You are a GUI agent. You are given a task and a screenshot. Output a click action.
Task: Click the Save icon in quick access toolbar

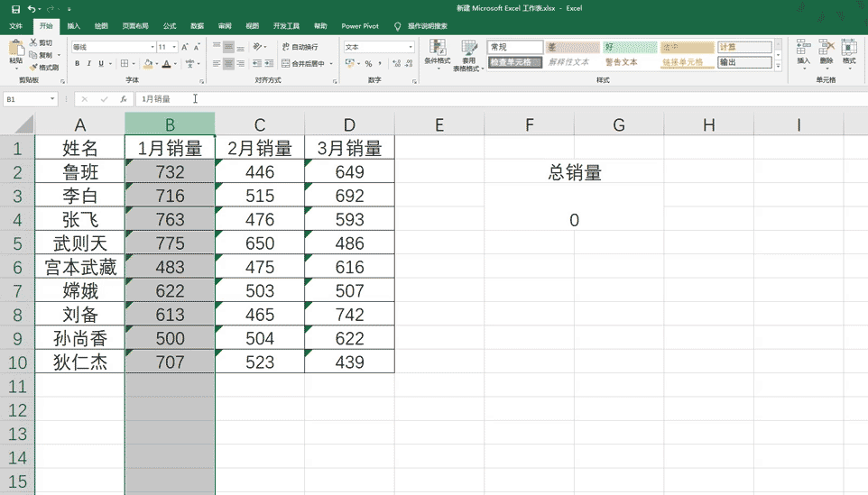(x=15, y=9)
